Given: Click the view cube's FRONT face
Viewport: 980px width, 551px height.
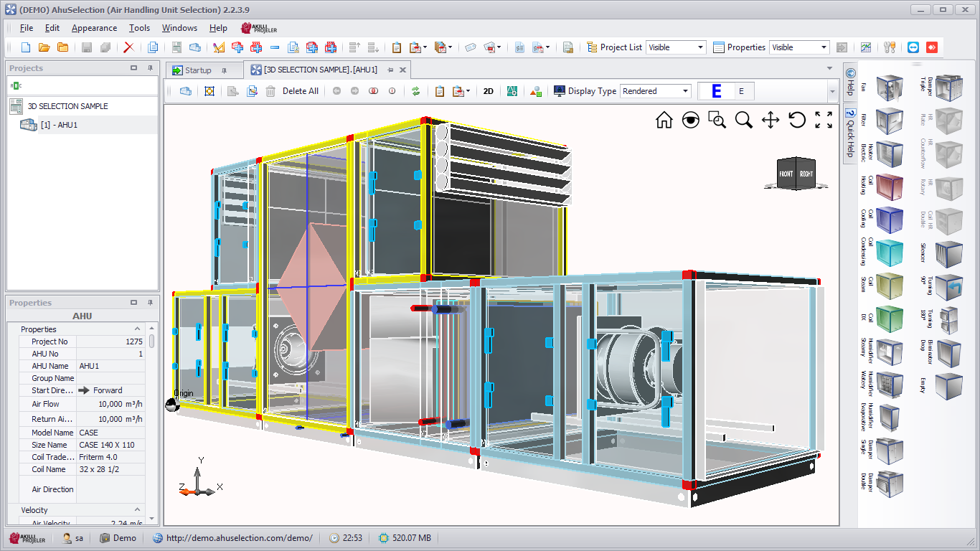Looking at the screenshot, I should pos(786,174).
